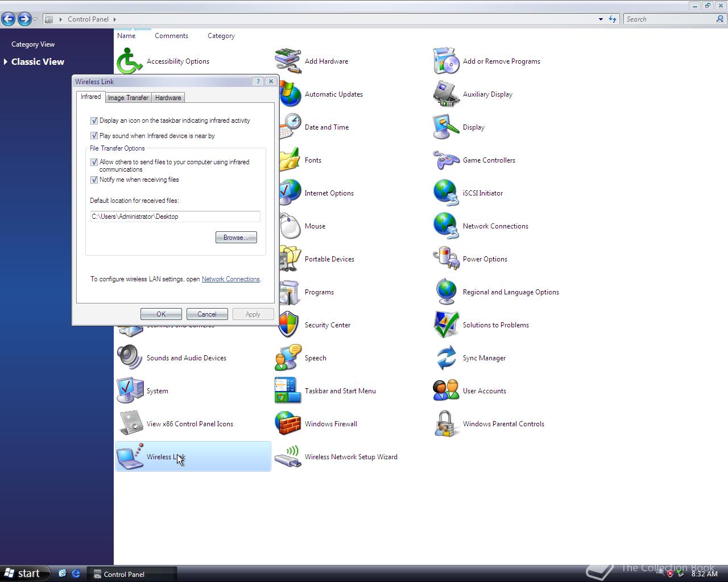Viewport: 728px width, 582px height.
Task: Click the Control Panel search box
Action: tap(669, 19)
